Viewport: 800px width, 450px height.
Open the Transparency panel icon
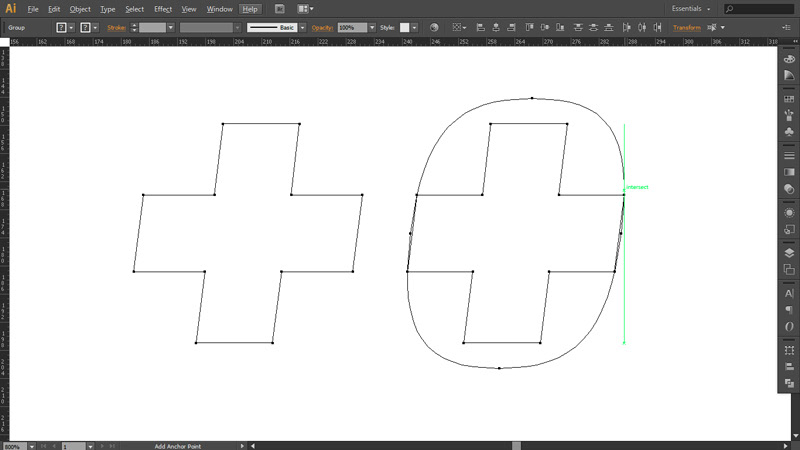click(x=789, y=187)
